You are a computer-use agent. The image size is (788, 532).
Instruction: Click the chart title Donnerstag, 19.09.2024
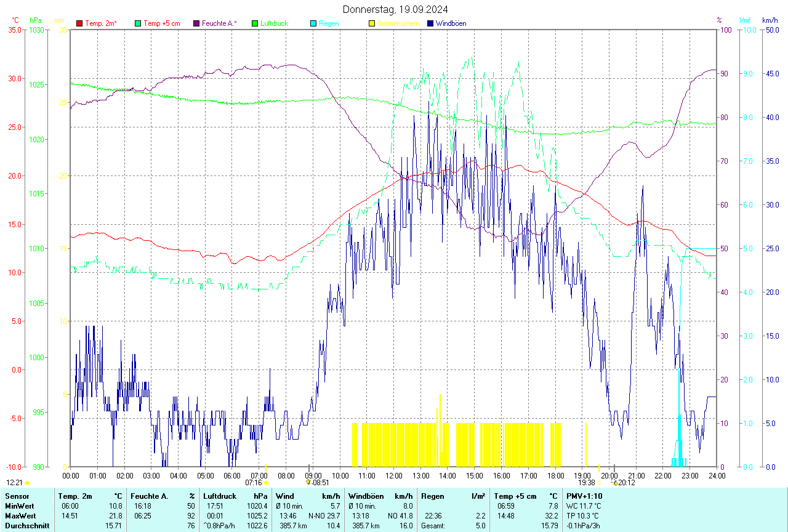(395, 9)
